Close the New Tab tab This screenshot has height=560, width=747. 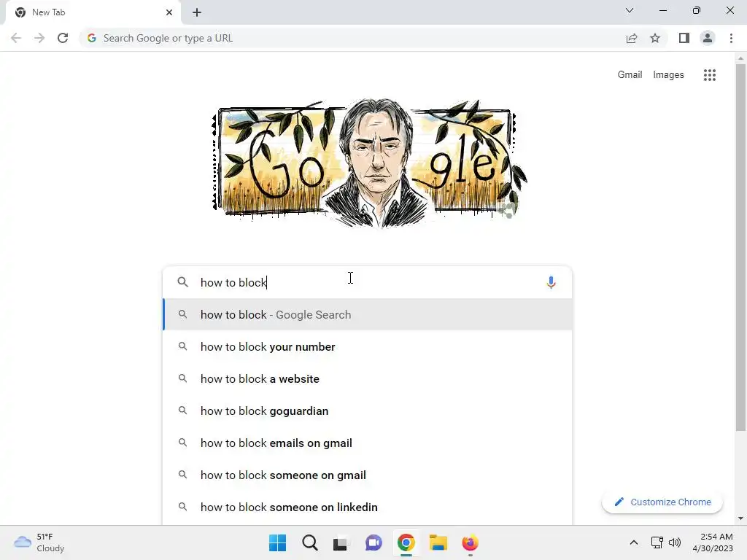tap(169, 12)
